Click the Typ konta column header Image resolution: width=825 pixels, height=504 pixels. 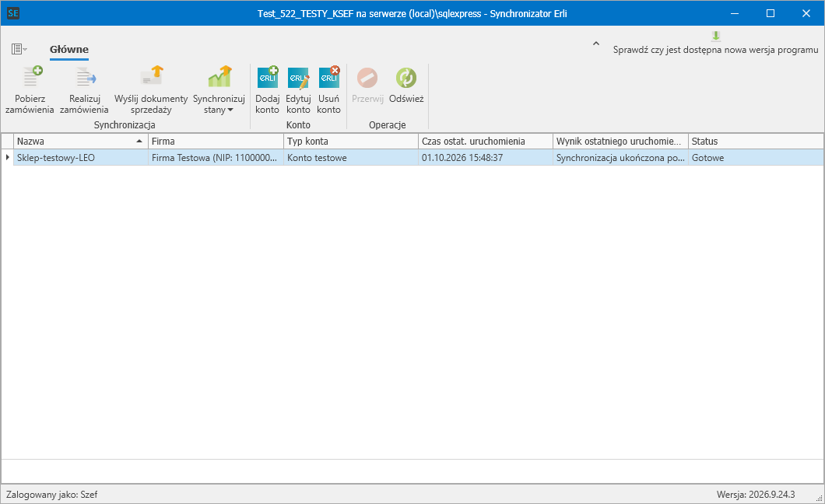[x=351, y=142]
